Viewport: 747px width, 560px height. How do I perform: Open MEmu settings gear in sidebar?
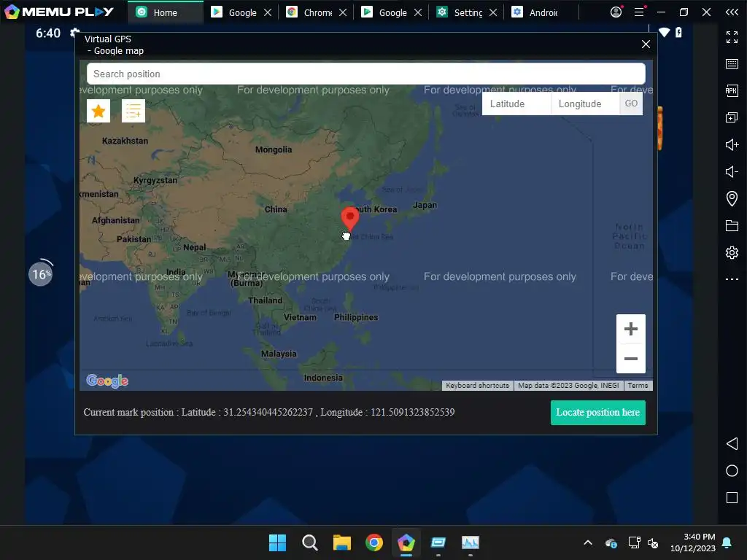[732, 252]
